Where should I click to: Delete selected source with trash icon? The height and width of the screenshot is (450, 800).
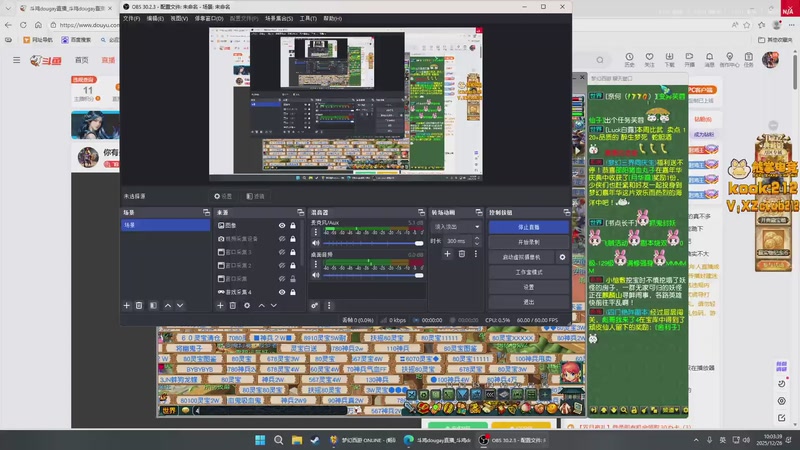233,306
